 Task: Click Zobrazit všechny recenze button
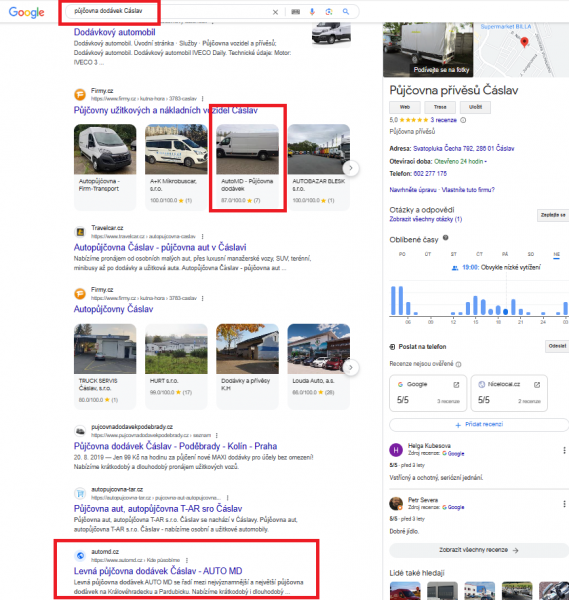coord(479,550)
